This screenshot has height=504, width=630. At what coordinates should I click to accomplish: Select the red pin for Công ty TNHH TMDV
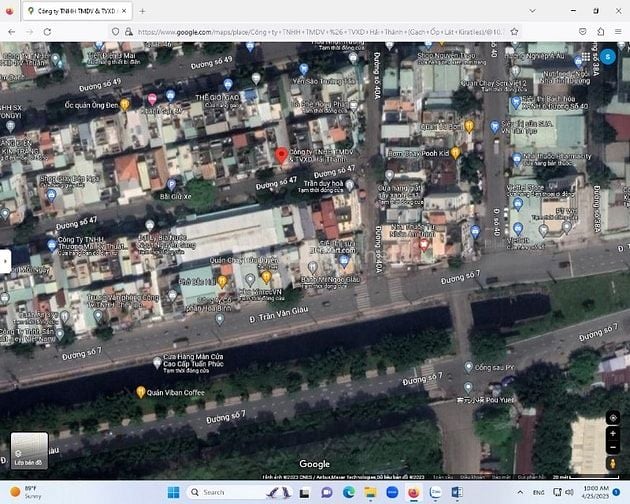click(x=281, y=156)
